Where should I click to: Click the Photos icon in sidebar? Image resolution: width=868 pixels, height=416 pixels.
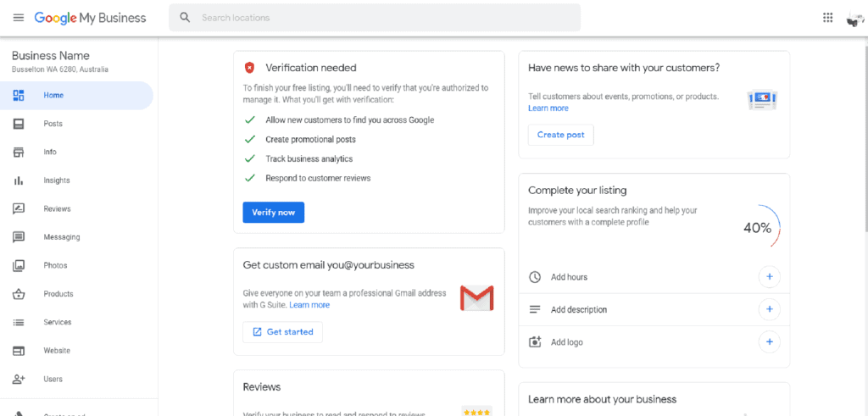[x=19, y=265]
